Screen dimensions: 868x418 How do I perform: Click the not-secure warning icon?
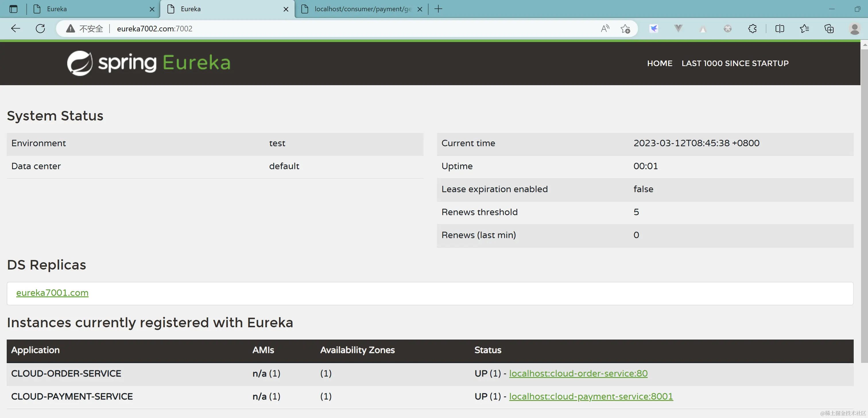70,29
